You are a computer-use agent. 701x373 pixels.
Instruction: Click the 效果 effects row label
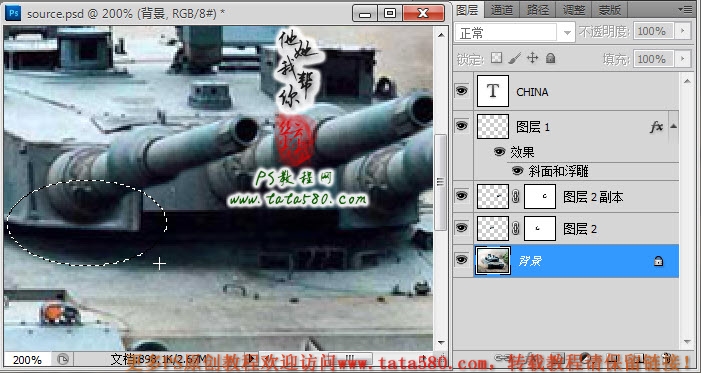click(522, 152)
